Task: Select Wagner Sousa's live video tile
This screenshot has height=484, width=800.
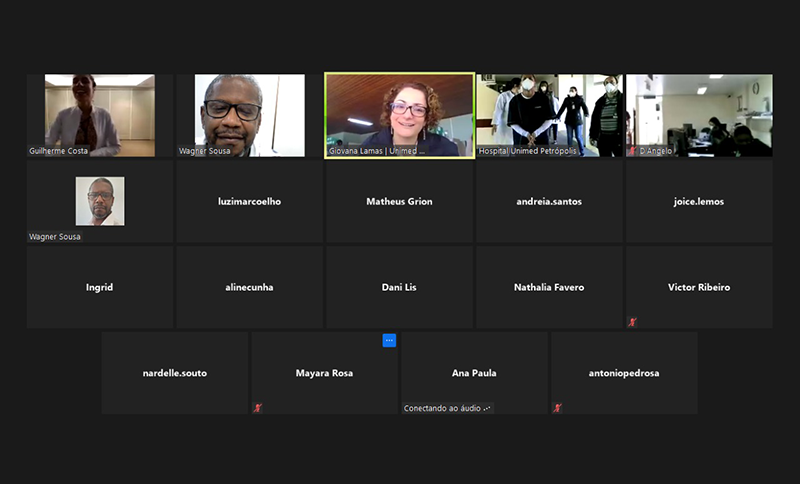Action: [249, 115]
